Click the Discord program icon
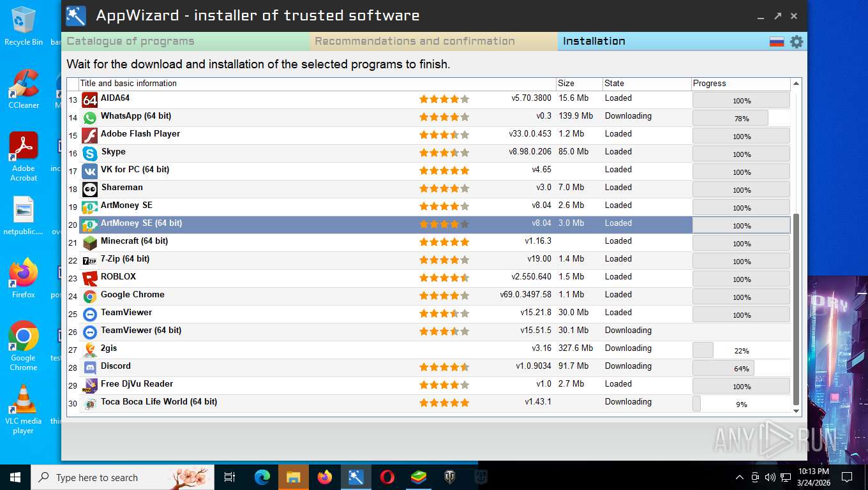Viewport: 868px width, 490px height. coord(90,367)
